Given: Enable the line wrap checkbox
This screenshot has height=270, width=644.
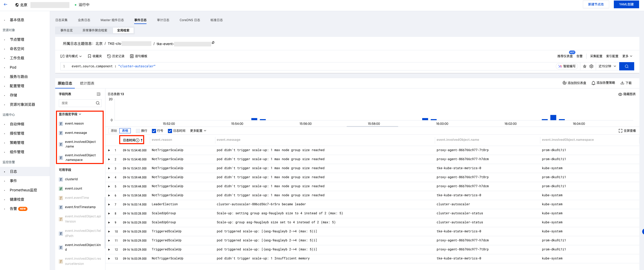Looking at the screenshot, I should [x=138, y=131].
